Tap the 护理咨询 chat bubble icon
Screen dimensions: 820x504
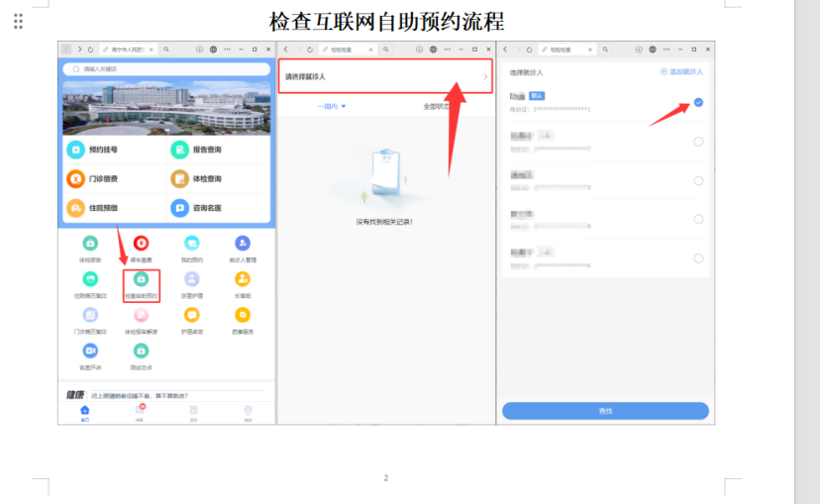(191, 315)
